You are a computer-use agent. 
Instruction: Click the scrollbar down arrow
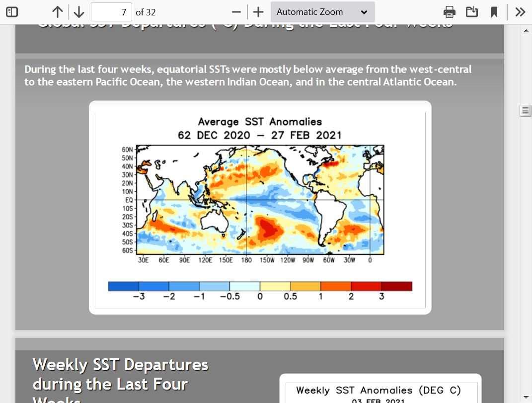[526, 397]
